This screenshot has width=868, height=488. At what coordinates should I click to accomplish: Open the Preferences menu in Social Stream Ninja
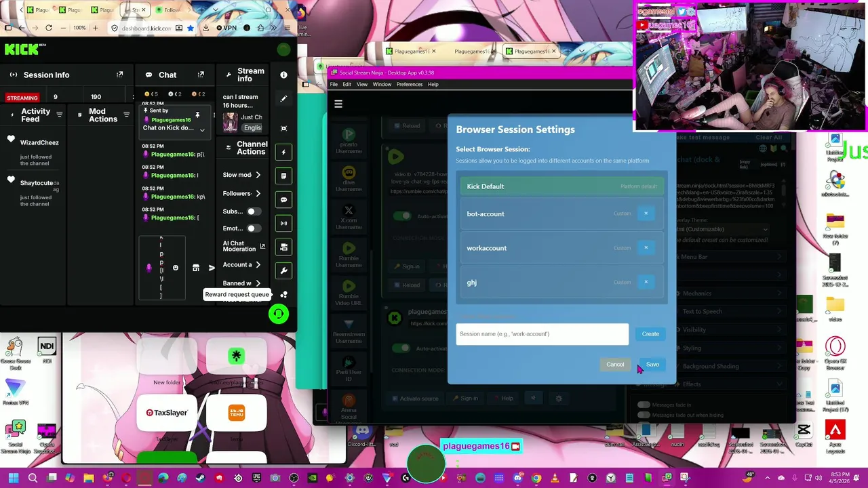[410, 85]
